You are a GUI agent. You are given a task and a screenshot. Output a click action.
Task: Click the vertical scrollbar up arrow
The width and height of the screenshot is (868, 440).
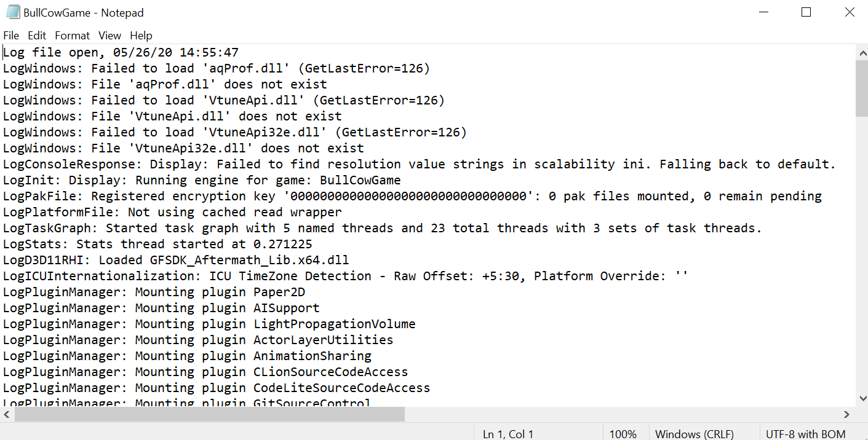pyautogui.click(x=861, y=53)
